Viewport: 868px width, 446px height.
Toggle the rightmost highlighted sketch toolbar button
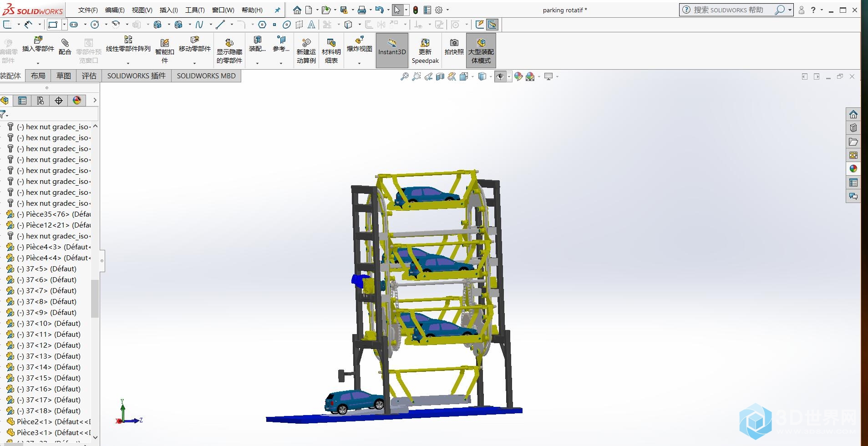coord(492,25)
